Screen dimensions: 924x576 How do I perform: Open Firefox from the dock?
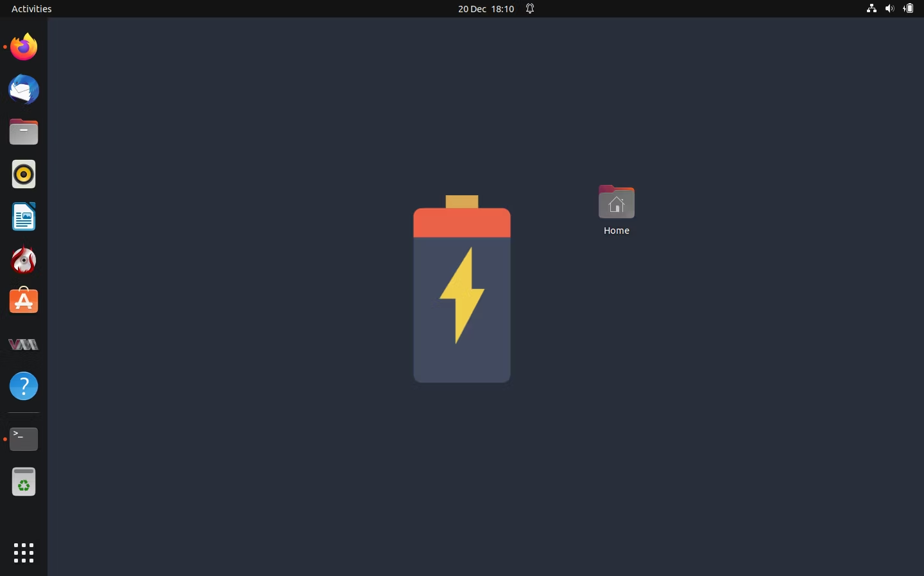[x=24, y=47]
